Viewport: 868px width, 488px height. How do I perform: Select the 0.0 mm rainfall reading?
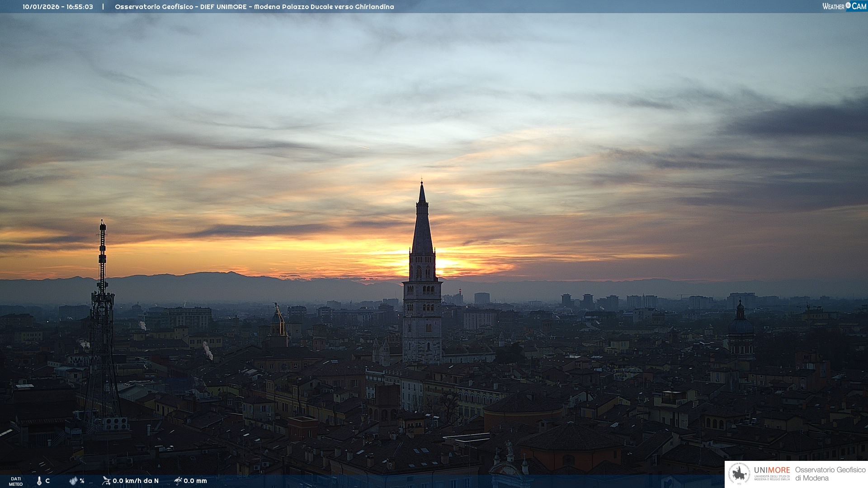click(195, 481)
